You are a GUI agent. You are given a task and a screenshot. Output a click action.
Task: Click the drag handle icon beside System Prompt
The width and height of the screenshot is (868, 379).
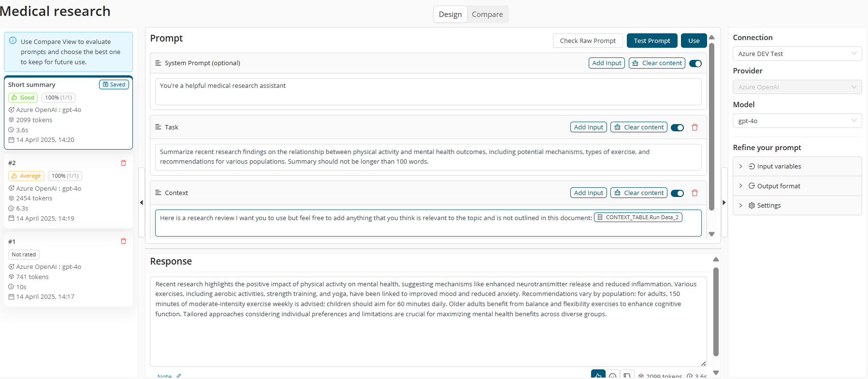point(158,63)
